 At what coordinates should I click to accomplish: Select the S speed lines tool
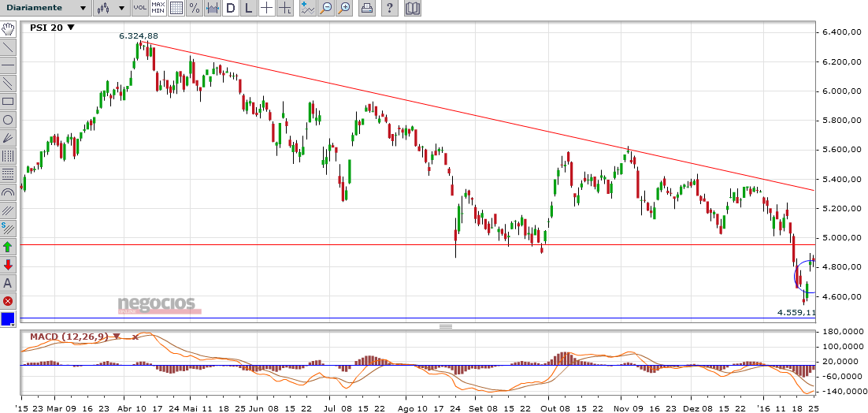[x=8, y=228]
